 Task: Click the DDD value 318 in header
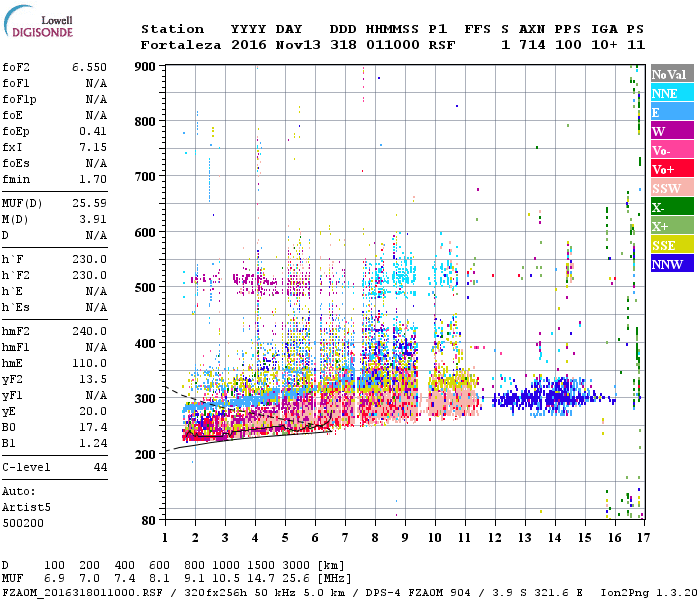click(343, 45)
